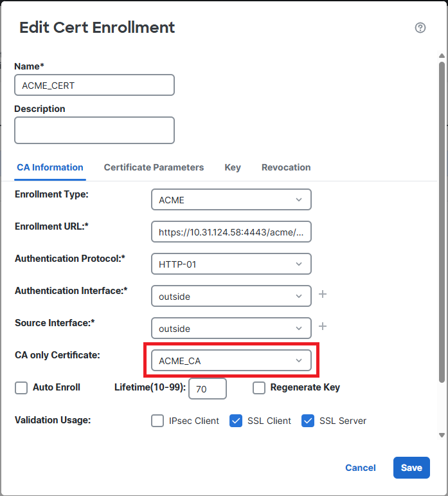448x496 pixels.
Task: Click the help question mark icon
Action: [x=420, y=28]
